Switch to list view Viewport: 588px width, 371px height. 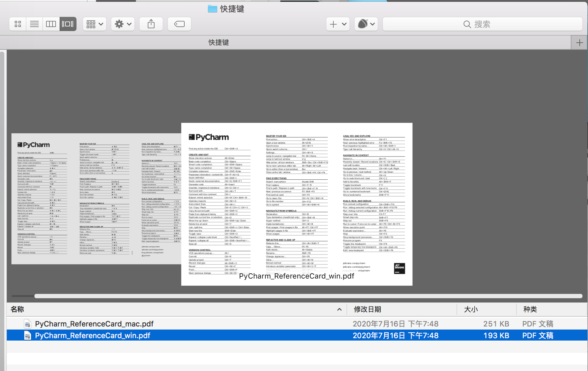[x=34, y=24]
